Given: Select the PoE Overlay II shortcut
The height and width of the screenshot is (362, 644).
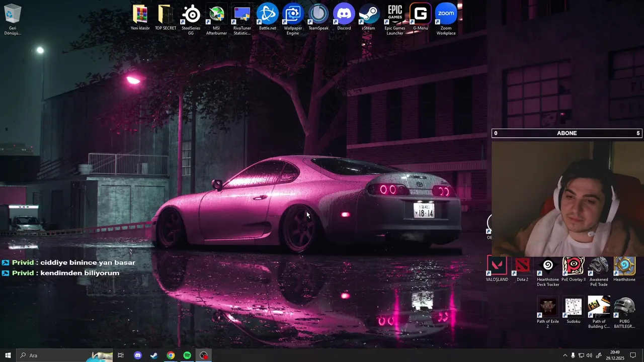Looking at the screenshot, I should (x=574, y=269).
